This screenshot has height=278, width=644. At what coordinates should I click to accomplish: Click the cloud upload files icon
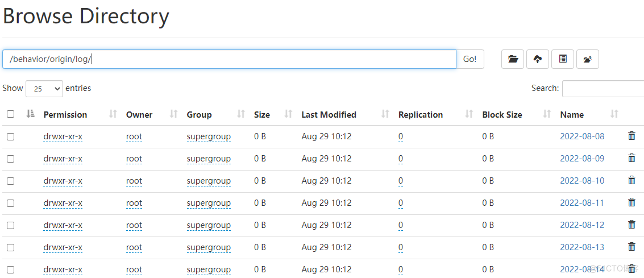[538, 59]
